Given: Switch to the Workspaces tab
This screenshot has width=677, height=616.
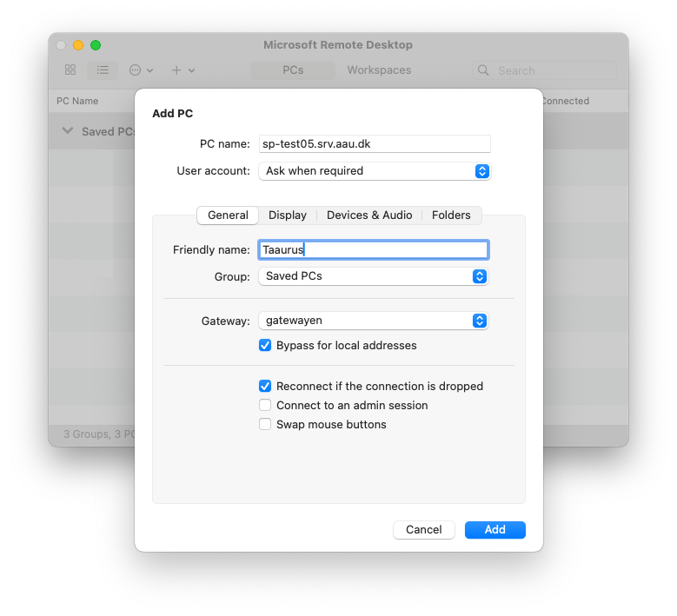Looking at the screenshot, I should tap(379, 70).
